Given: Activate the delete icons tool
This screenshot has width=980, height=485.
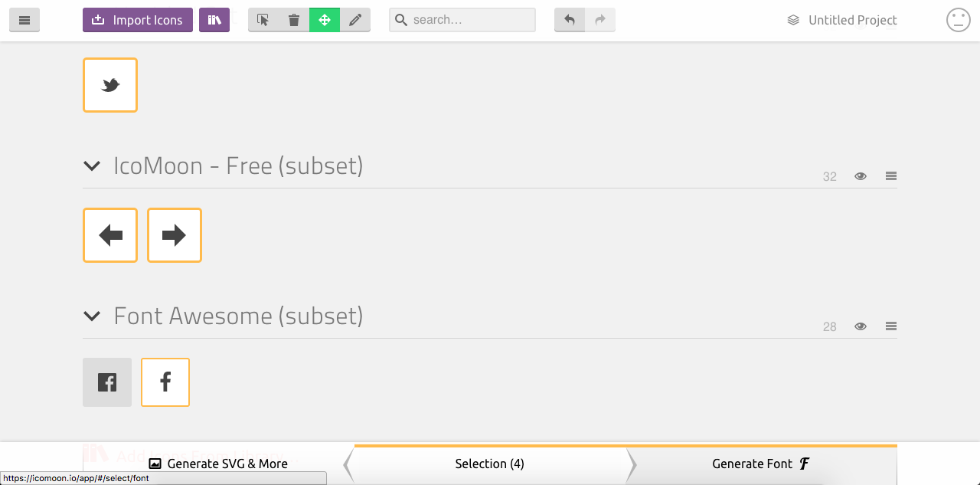Looking at the screenshot, I should [294, 20].
